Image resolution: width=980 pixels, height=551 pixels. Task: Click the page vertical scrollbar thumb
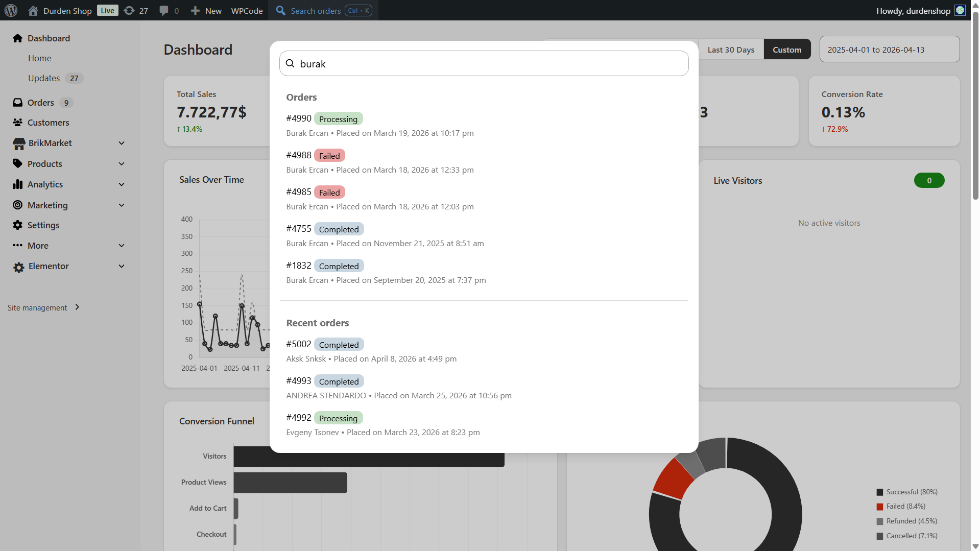click(975, 105)
